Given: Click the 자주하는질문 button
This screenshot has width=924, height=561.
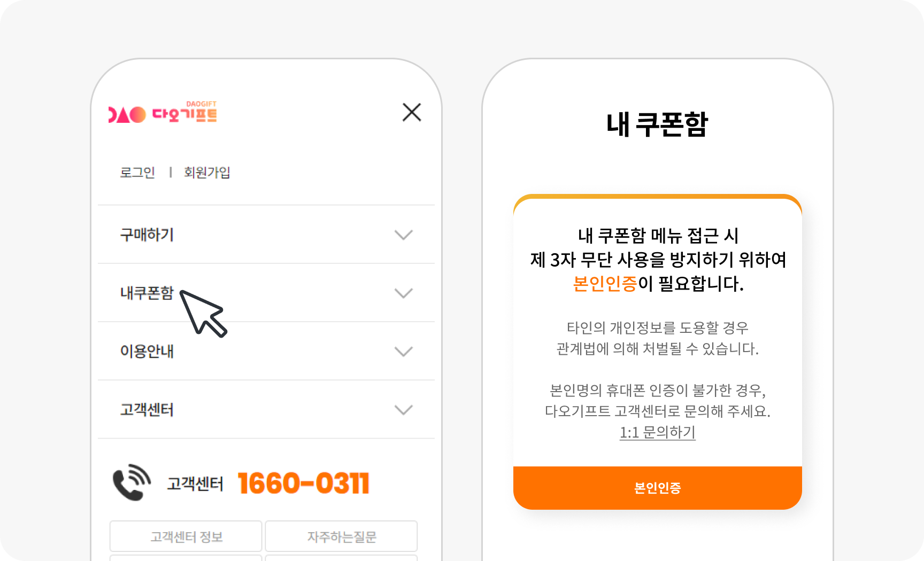Looking at the screenshot, I should tap(341, 536).
